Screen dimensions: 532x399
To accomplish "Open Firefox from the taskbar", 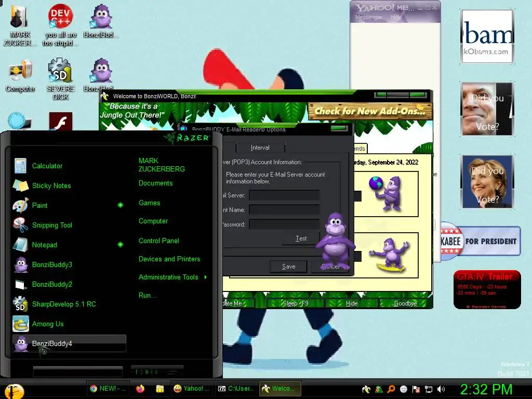I will pos(140,389).
